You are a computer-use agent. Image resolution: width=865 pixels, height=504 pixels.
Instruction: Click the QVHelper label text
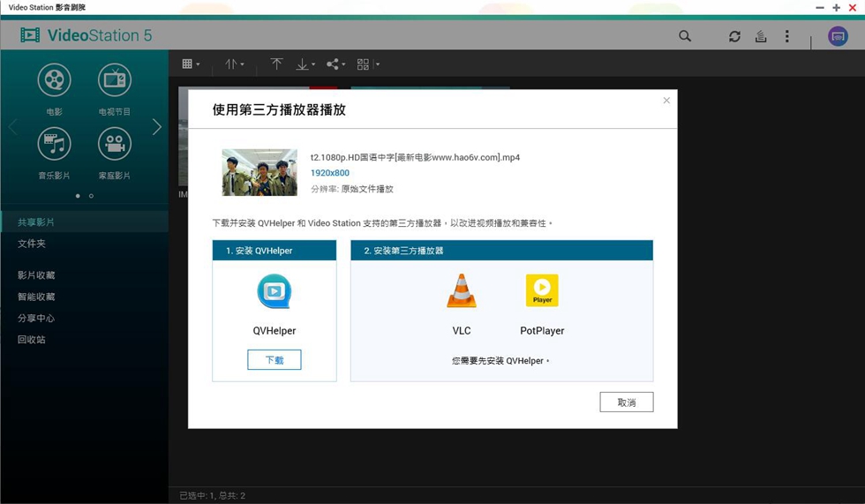pos(275,331)
